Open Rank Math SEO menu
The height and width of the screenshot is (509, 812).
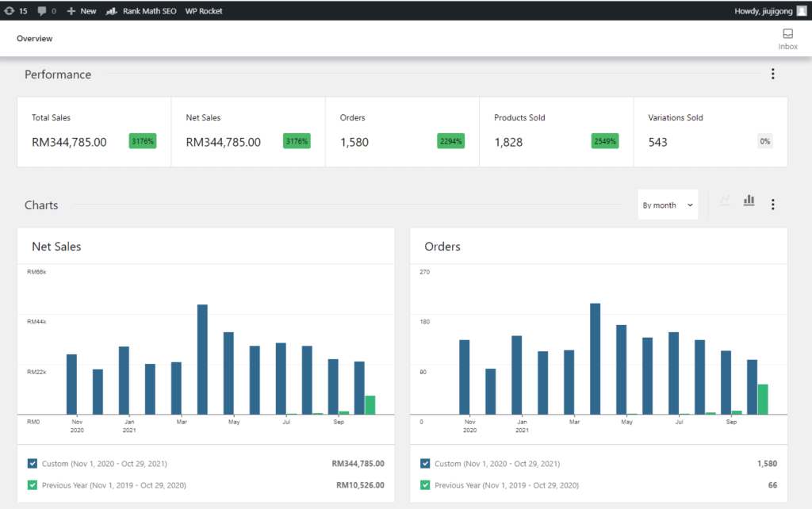[141, 11]
